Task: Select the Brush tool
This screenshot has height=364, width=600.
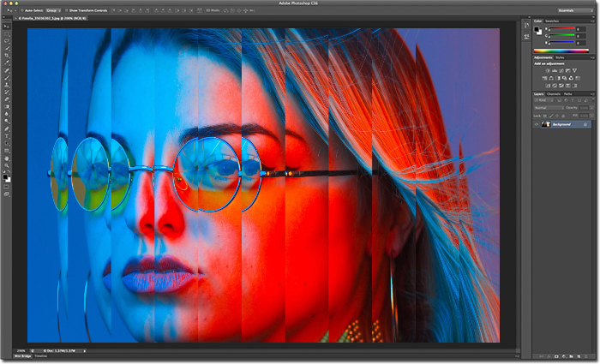Action: 7,77
